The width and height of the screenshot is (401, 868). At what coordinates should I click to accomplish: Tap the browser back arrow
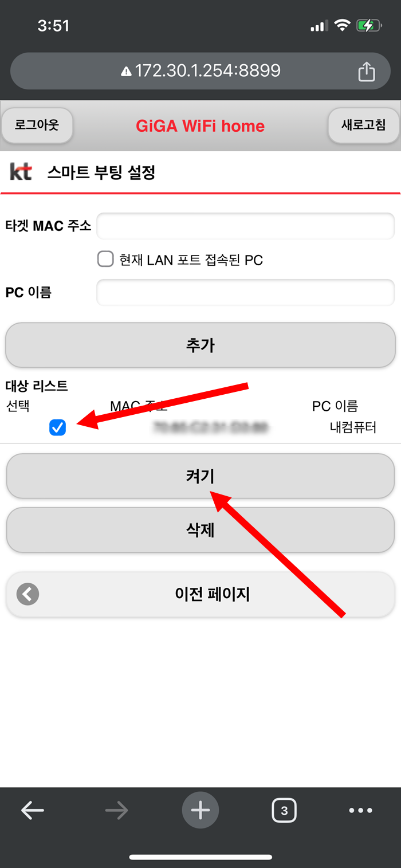click(x=33, y=810)
